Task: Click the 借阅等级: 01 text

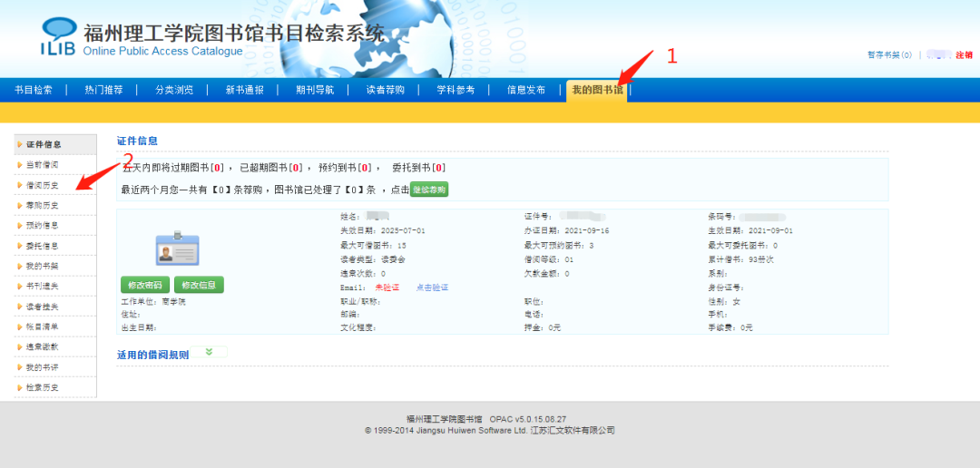Action: pos(549,259)
